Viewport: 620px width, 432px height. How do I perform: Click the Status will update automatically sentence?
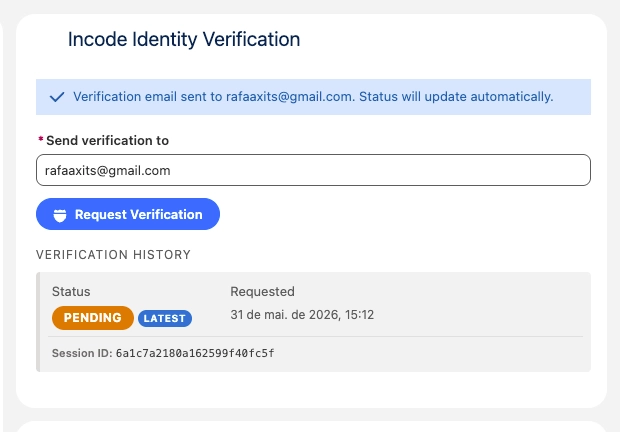[456, 97]
